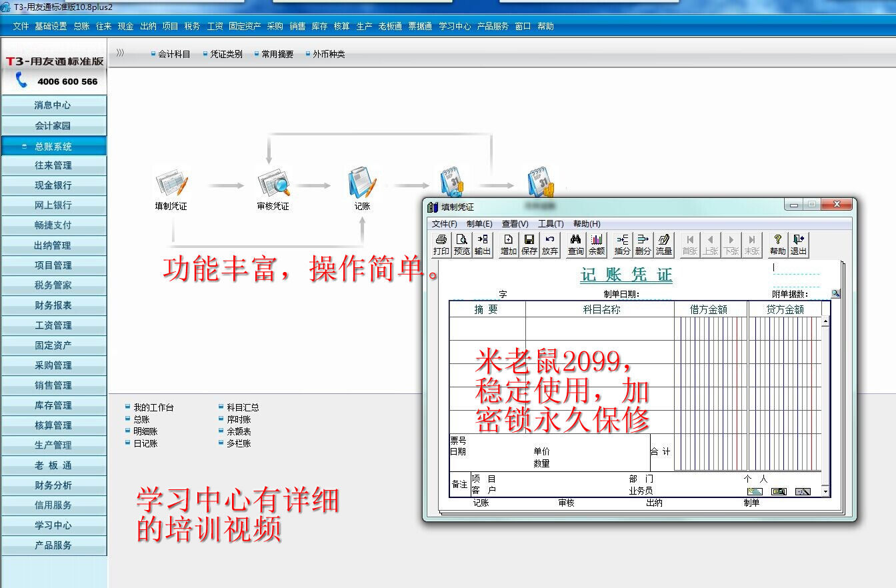This screenshot has height=588, width=896.
Task: Click the voucher grid scrollbar up arrow
Action: pyautogui.click(x=826, y=321)
